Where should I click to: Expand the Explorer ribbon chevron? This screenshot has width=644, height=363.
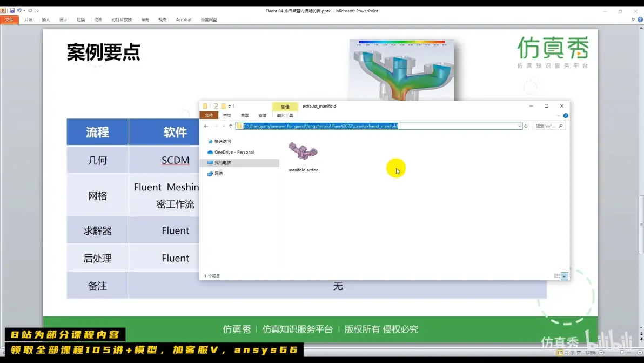coord(558,116)
